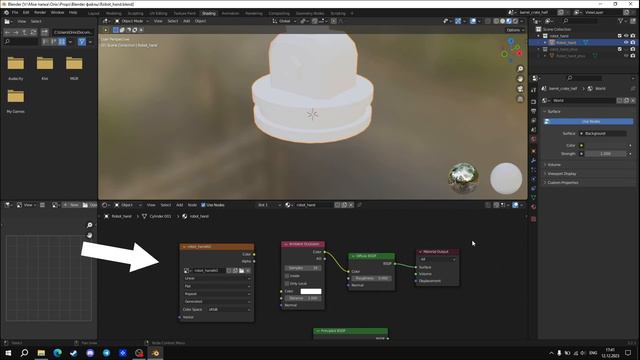Expand the Custom Properties panel

562,183
